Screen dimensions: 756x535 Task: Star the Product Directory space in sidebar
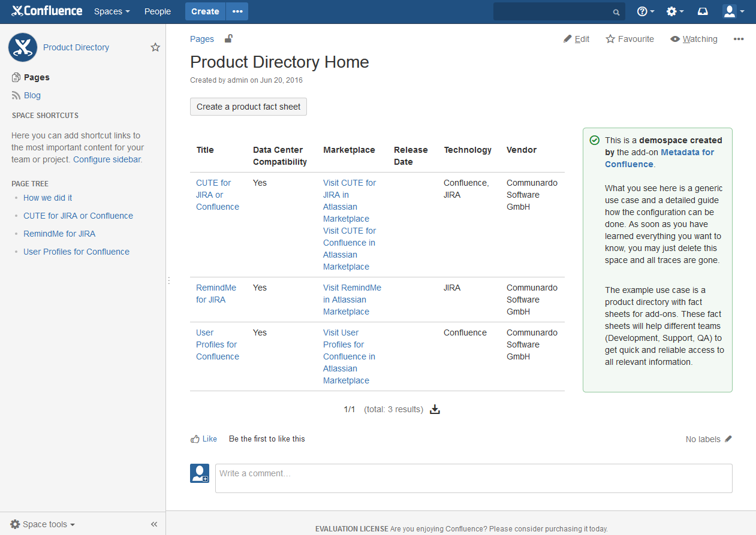(155, 47)
